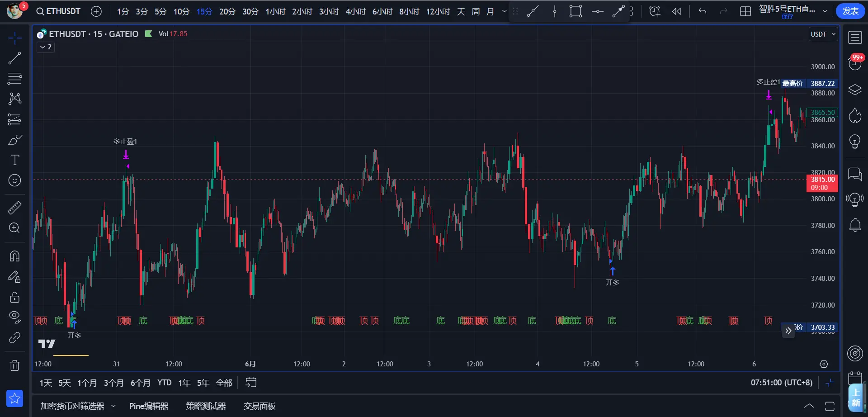
Task: Open the watchlist panel icon
Action: pyautogui.click(x=855, y=38)
